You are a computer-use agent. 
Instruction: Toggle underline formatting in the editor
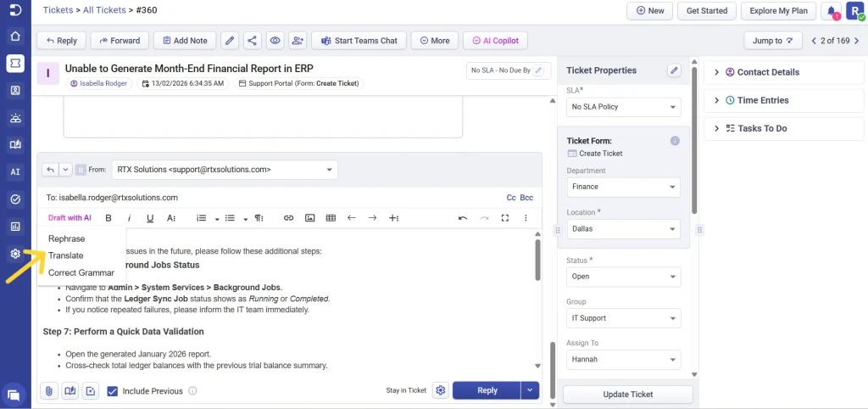click(150, 218)
